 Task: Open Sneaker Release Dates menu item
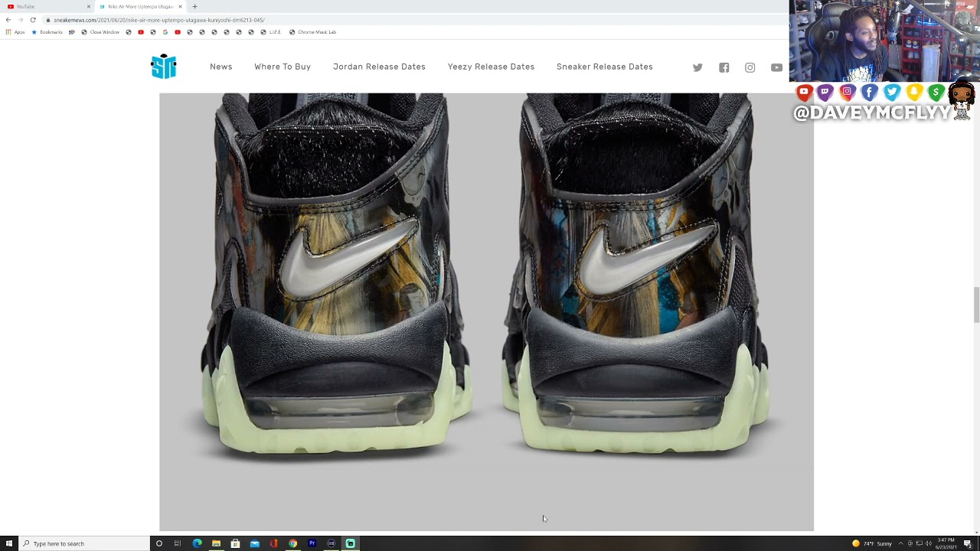click(x=605, y=67)
